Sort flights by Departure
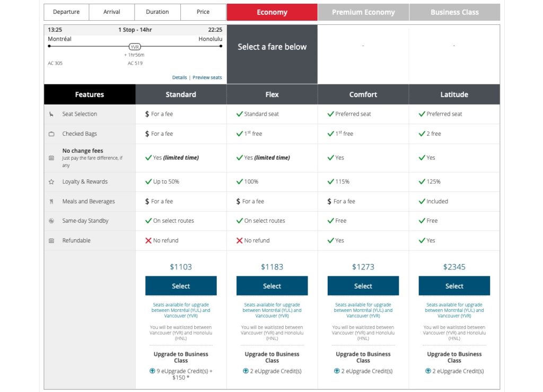Screen dimensions: 543x392 (66, 12)
